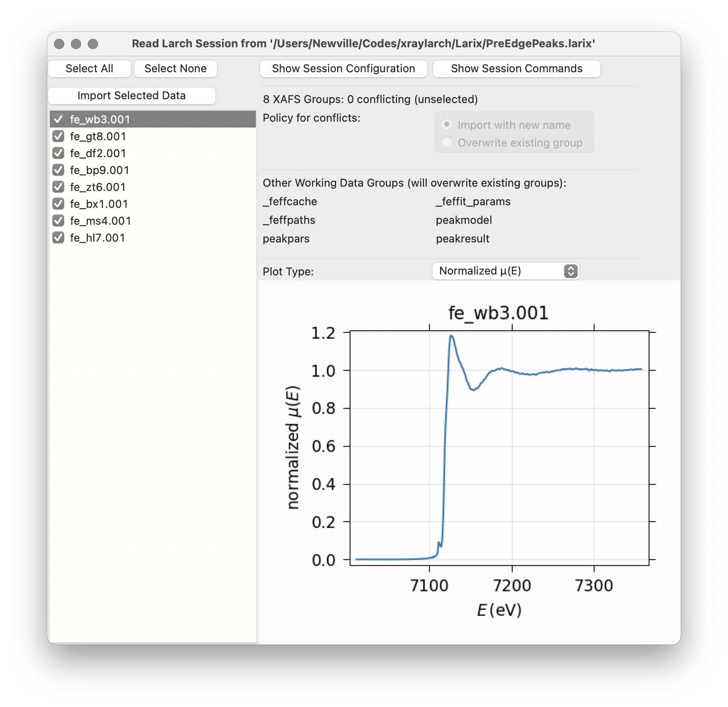Open Show Session Commands
Screen dimensions: 728x707
click(x=516, y=69)
